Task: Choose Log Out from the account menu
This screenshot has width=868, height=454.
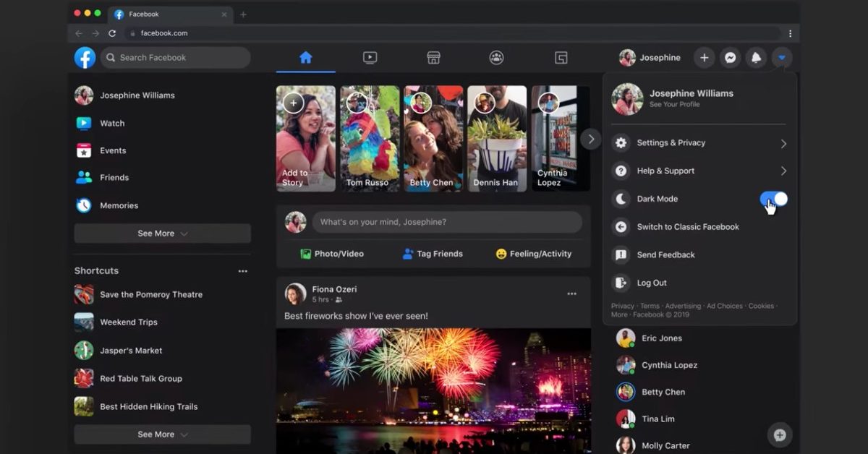Action: pos(651,283)
